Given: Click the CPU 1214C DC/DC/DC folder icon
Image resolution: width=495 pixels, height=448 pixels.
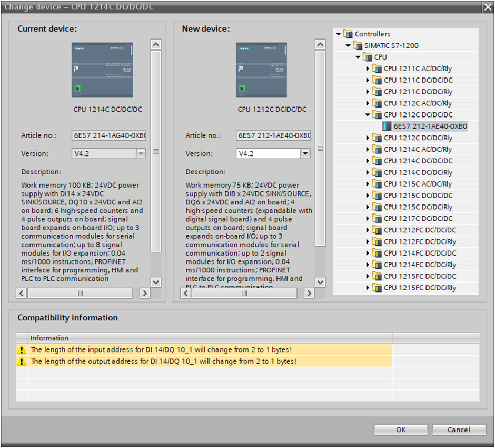Looking at the screenshot, I should [377, 161].
